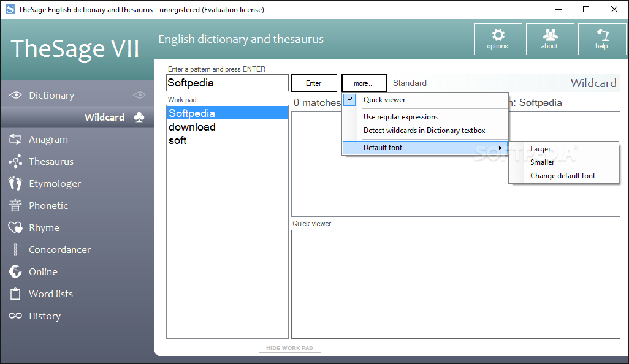The image size is (629, 364).
Task: Open the about people icon button
Action: click(x=550, y=39)
